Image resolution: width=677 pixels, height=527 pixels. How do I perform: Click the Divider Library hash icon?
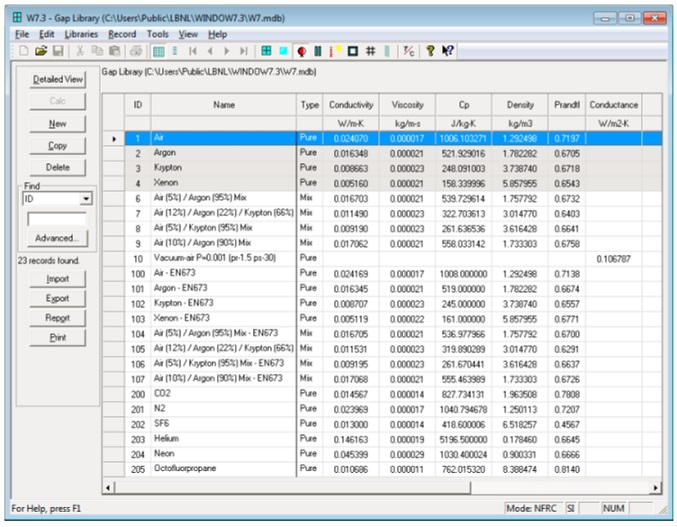tap(370, 50)
